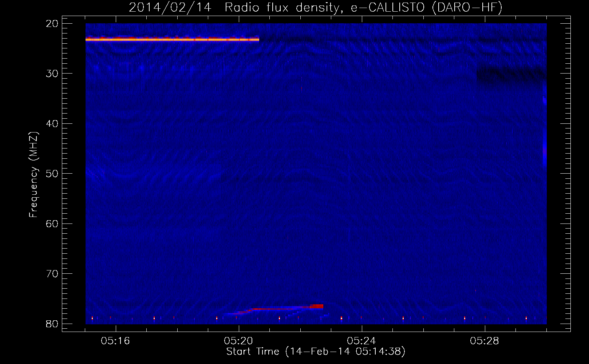Image resolution: width=589 pixels, height=364 pixels.
Task: Click the 'Start Time (14-Feb-14 05:14:38)' label
Action: [x=316, y=352]
